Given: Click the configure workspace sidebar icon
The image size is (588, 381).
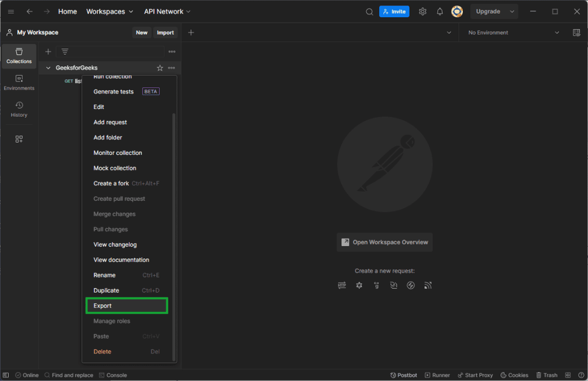Looking at the screenshot, I should 19,139.
